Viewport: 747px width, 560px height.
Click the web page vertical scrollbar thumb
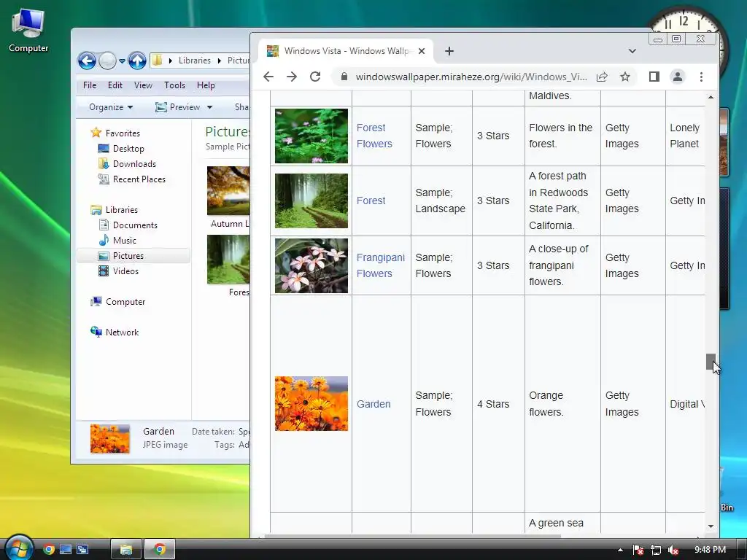coord(711,362)
